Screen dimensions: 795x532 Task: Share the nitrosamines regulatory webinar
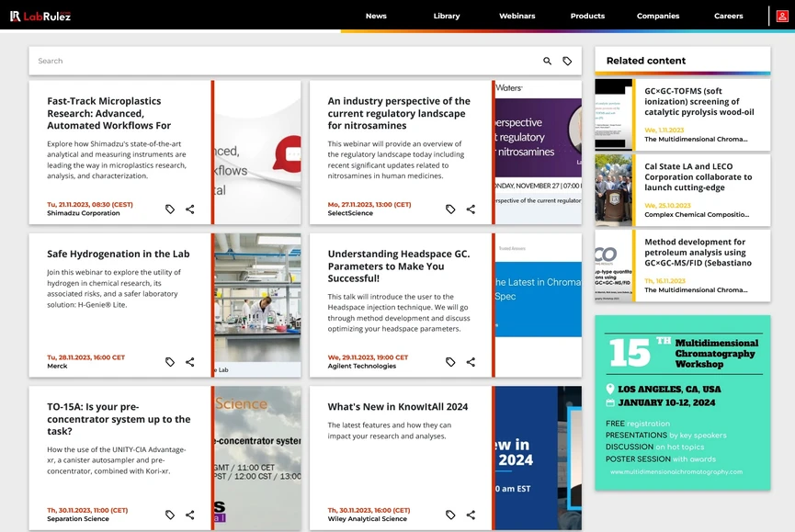pyautogui.click(x=471, y=209)
